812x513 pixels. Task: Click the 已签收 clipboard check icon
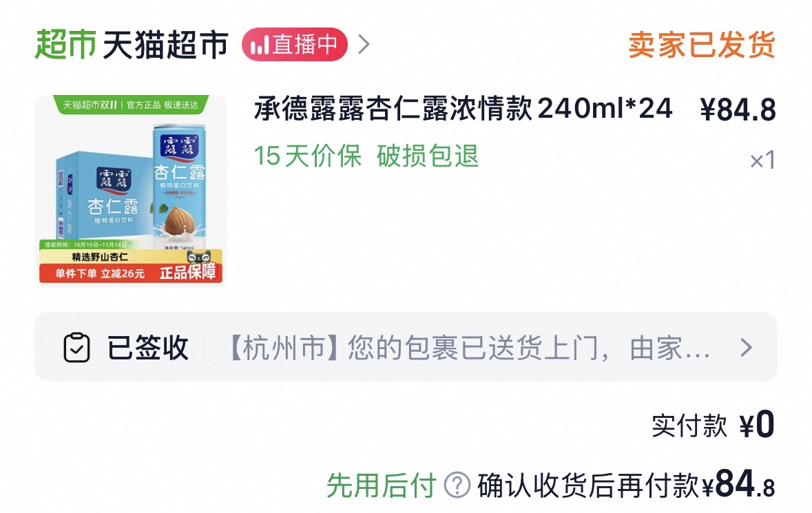tap(76, 347)
